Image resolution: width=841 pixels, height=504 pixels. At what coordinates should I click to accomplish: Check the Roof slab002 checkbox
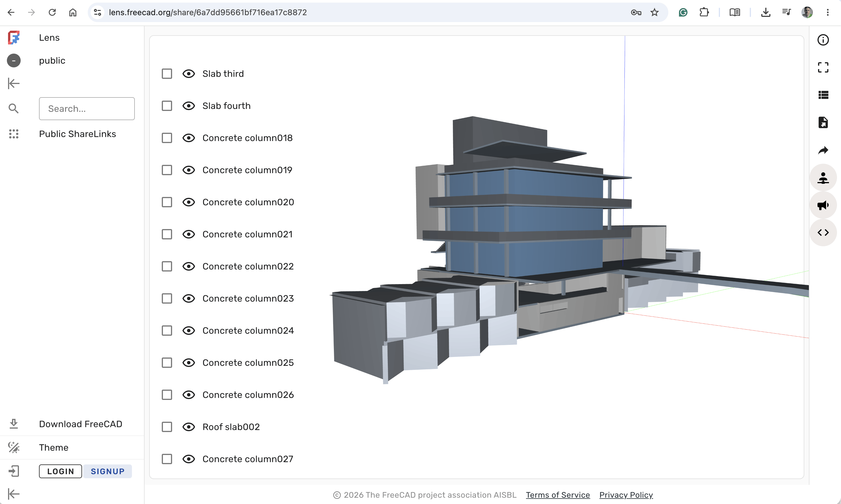pyautogui.click(x=167, y=427)
